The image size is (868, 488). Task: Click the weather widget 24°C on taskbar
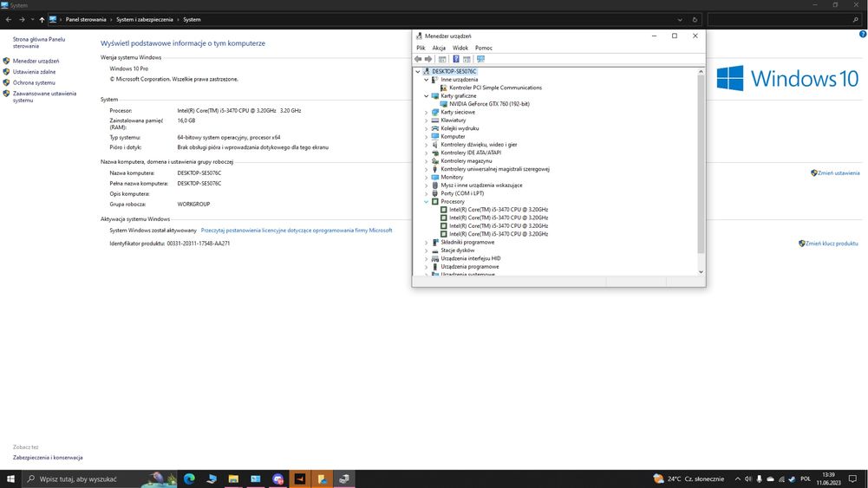pyautogui.click(x=689, y=478)
